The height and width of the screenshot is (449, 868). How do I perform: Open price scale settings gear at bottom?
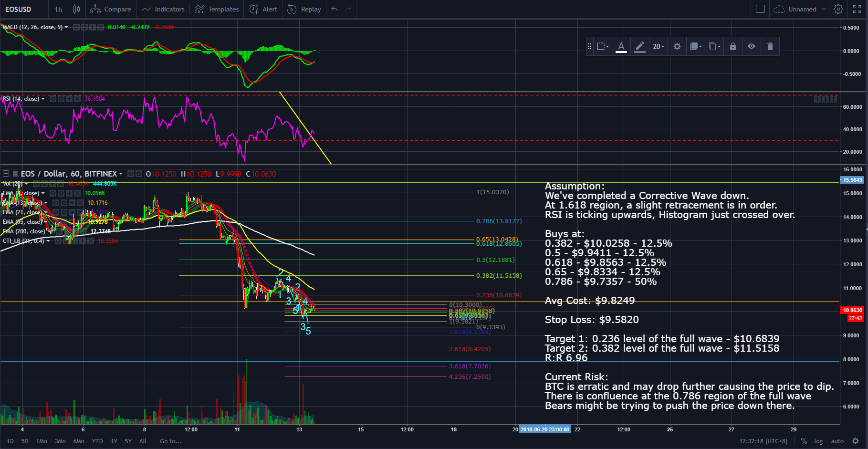click(856, 441)
